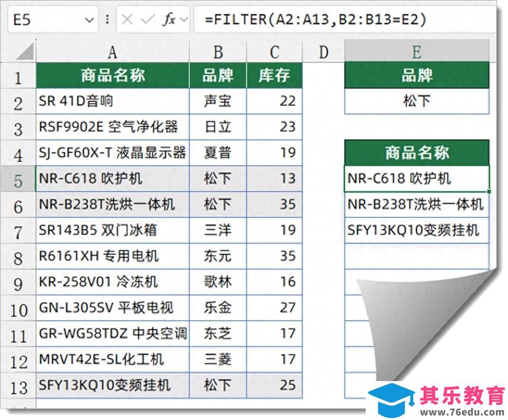Click the Cancel (X) icon in formula bar
The height and width of the screenshot is (420, 508).
click(x=127, y=20)
